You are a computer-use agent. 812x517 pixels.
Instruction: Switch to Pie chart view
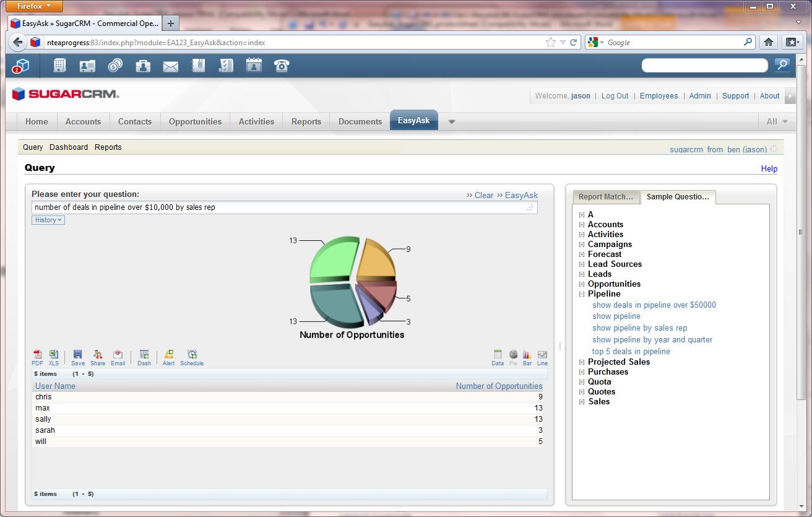point(513,358)
